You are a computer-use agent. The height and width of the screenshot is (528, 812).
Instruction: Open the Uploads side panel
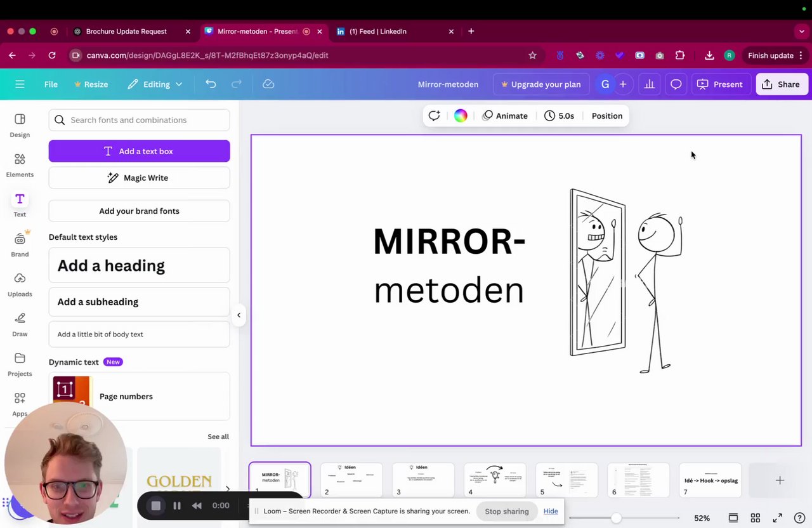[20, 285]
